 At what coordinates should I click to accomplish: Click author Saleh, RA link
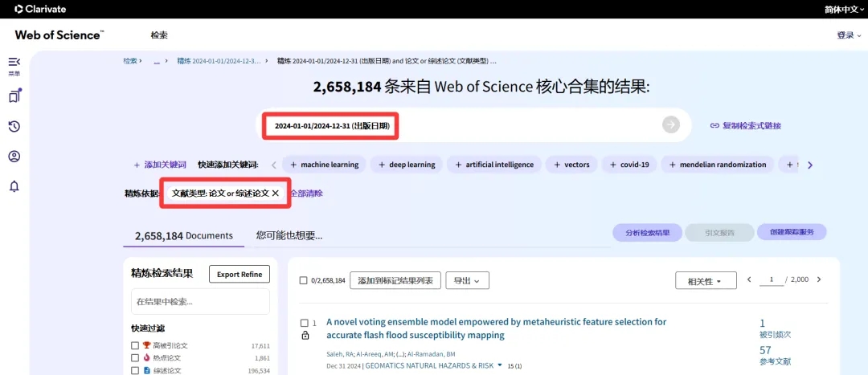pyautogui.click(x=339, y=354)
